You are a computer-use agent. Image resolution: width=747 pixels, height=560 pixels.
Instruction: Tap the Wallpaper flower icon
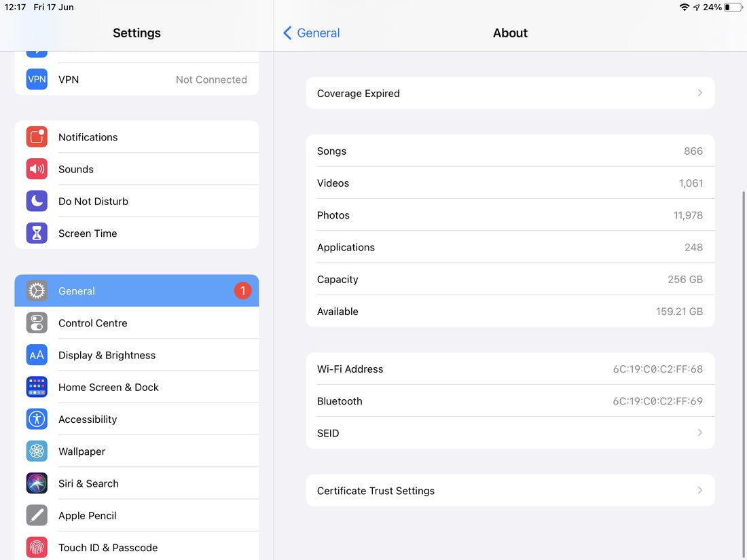37,451
